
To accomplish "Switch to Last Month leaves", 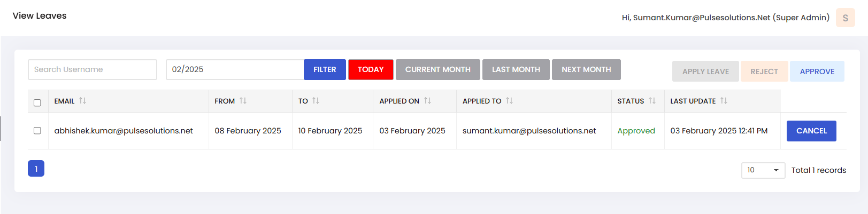I will coord(516,69).
